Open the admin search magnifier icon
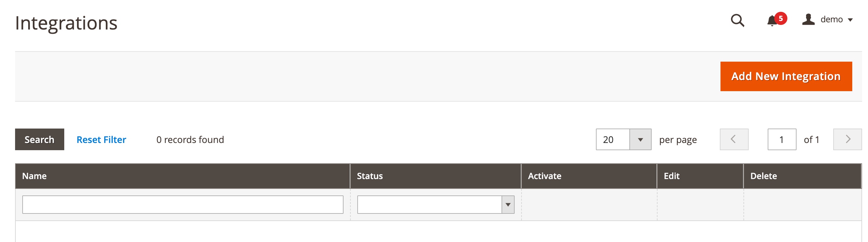Screen dimensions: 868x242 737,20
